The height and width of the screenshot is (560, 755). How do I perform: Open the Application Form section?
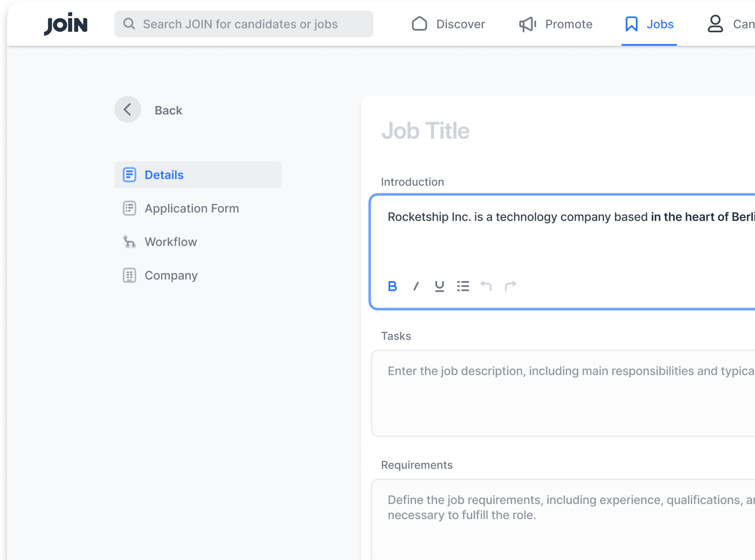pyautogui.click(x=191, y=208)
